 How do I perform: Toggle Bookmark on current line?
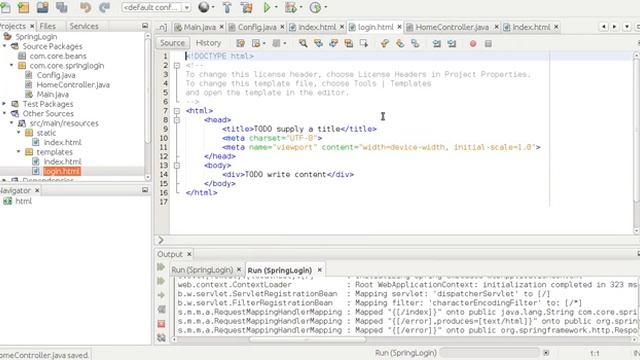point(415,43)
